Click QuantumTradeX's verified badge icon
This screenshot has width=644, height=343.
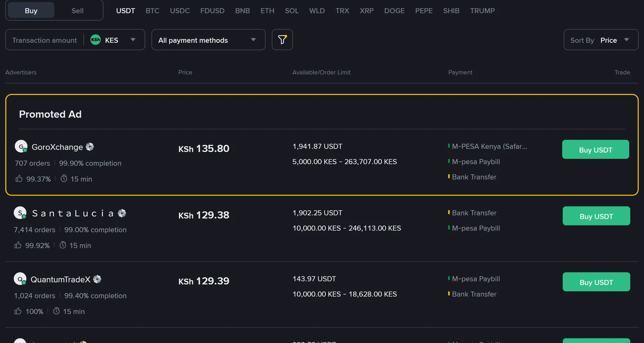(x=97, y=279)
